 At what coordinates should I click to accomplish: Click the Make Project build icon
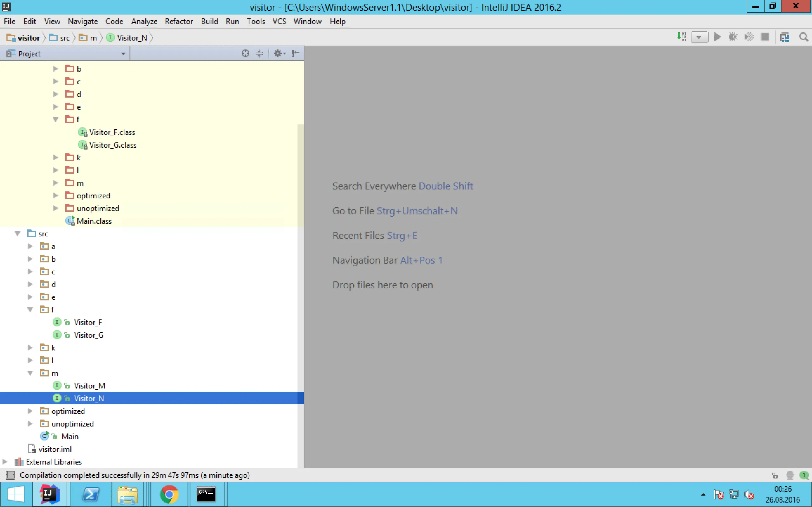click(x=681, y=37)
